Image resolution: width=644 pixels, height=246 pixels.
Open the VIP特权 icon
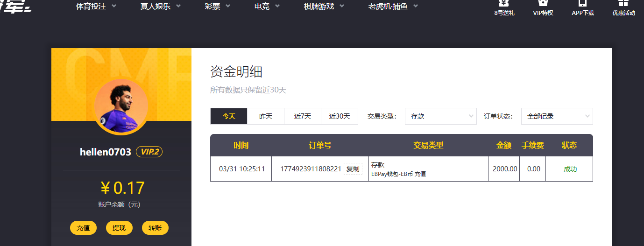(543, 3)
